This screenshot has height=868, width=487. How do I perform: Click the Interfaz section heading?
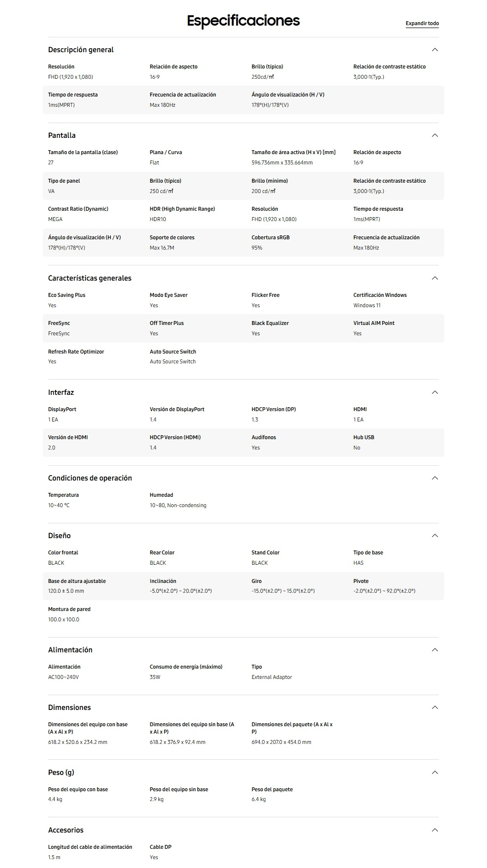click(x=61, y=392)
